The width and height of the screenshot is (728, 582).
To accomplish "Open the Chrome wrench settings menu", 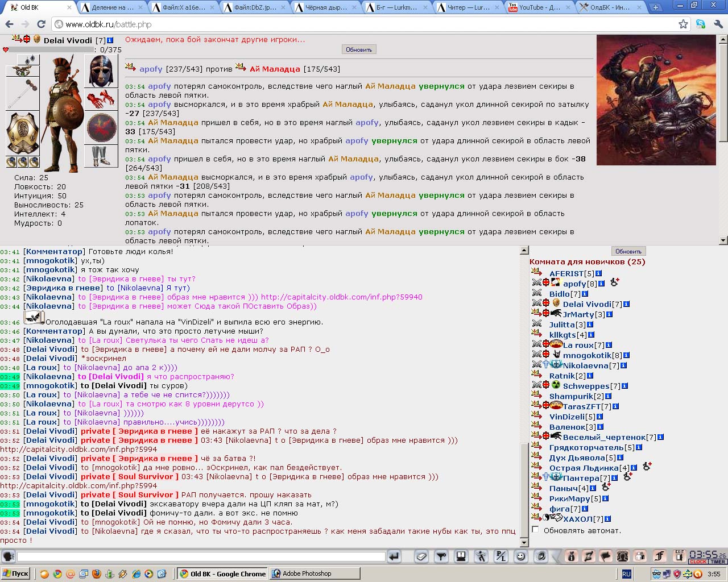I will [x=718, y=24].
